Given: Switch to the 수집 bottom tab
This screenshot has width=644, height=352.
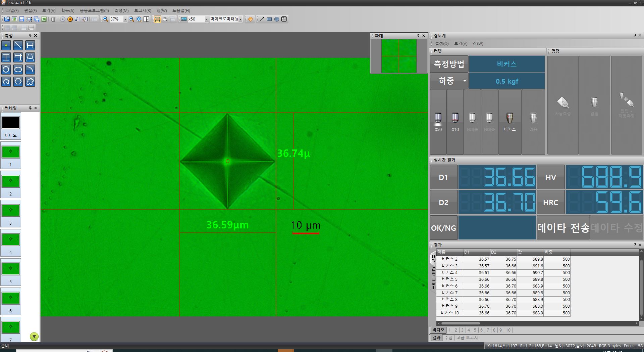Looking at the screenshot, I should tap(448, 338).
